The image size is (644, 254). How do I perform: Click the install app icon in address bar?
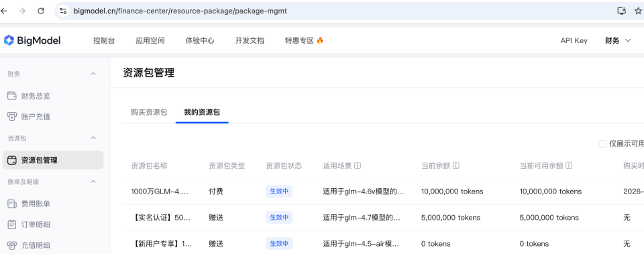(x=621, y=11)
